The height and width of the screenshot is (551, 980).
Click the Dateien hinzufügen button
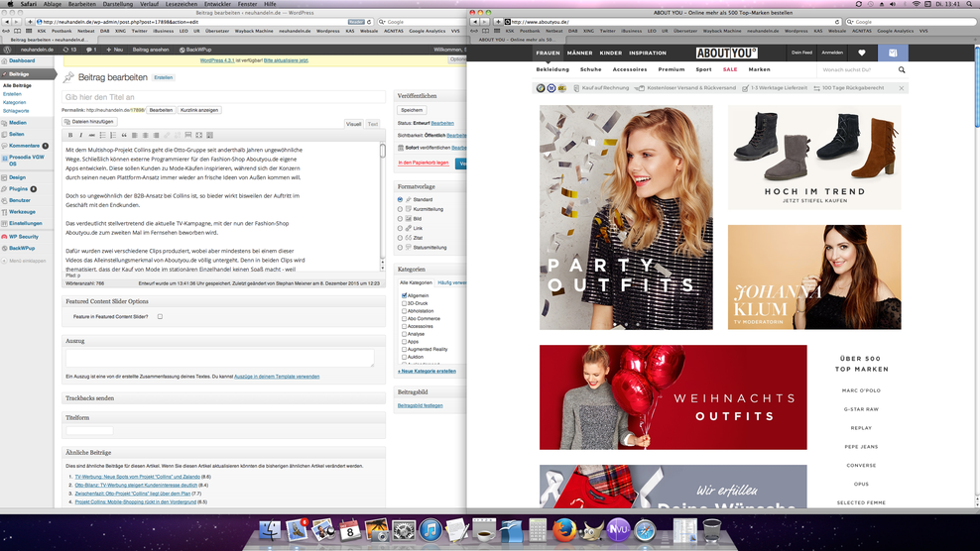[88, 122]
